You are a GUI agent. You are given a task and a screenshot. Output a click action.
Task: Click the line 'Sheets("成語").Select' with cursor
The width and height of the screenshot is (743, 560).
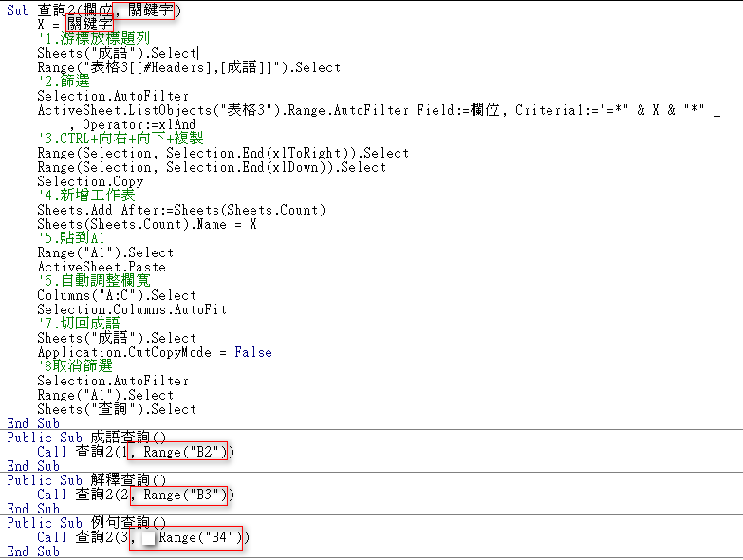pos(118,53)
